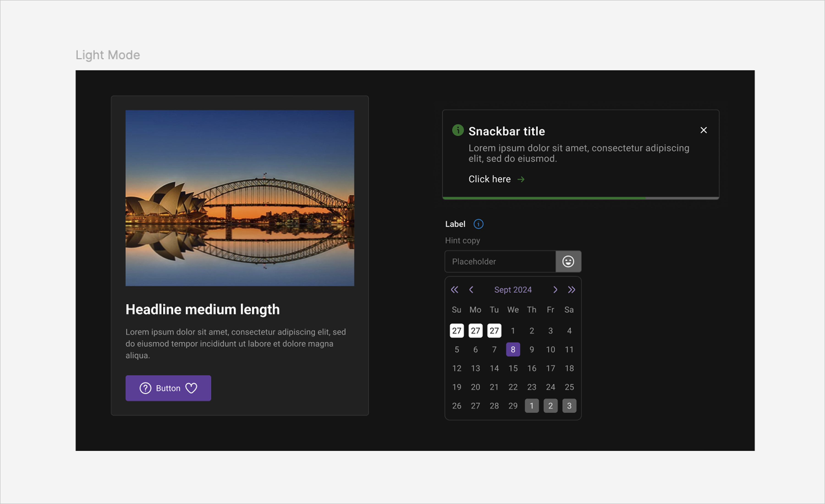
Task: Click the green info icon beside Snackbar title
Action: tap(458, 130)
